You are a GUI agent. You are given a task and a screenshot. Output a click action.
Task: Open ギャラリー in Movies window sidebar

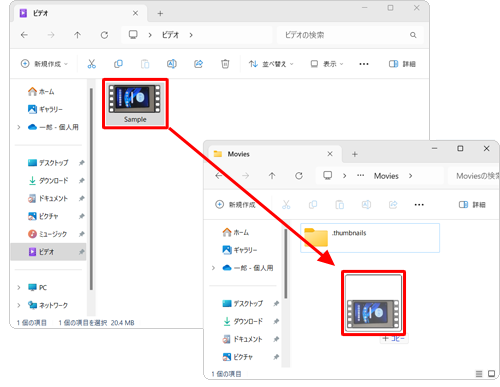[x=240, y=250]
